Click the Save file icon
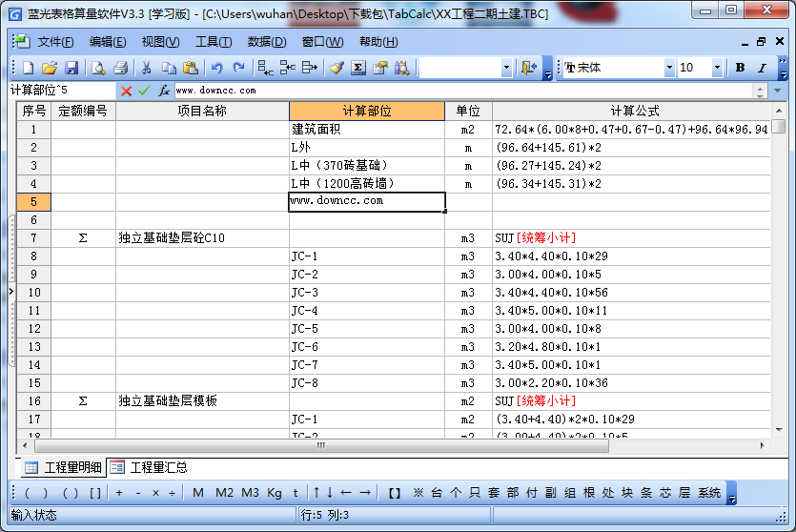Image resolution: width=796 pixels, height=532 pixels. [x=71, y=69]
